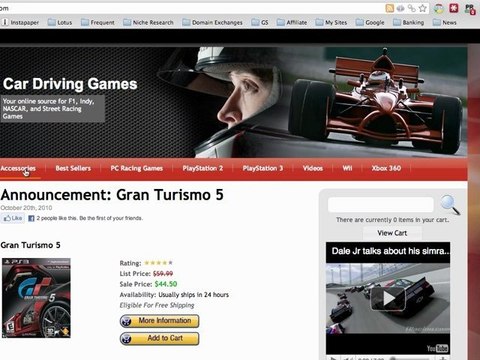Click the RSS feed icon in address bar

389,8
